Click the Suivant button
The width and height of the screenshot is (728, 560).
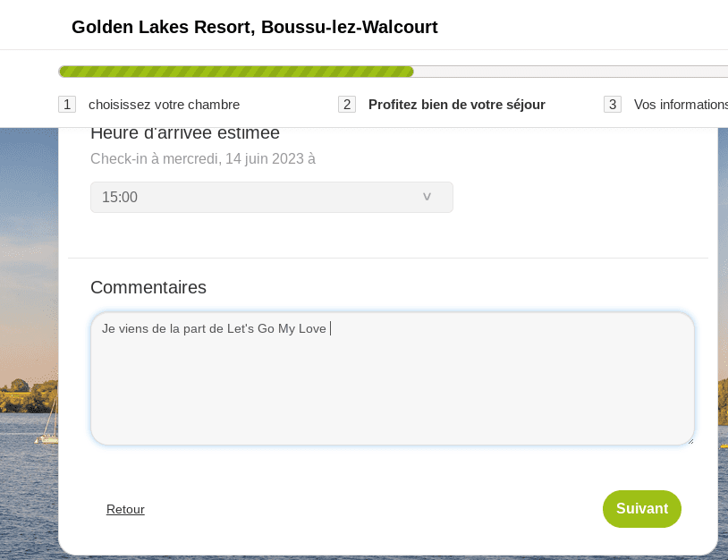(642, 509)
